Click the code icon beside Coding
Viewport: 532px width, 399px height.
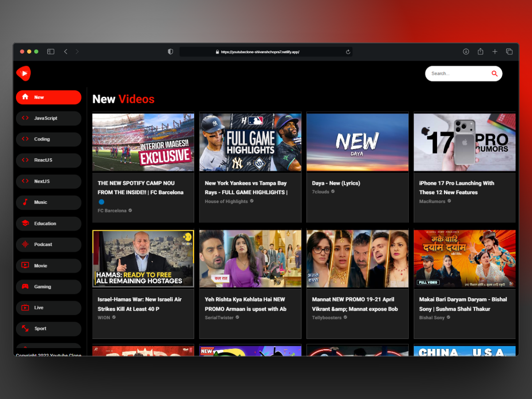[x=25, y=139]
